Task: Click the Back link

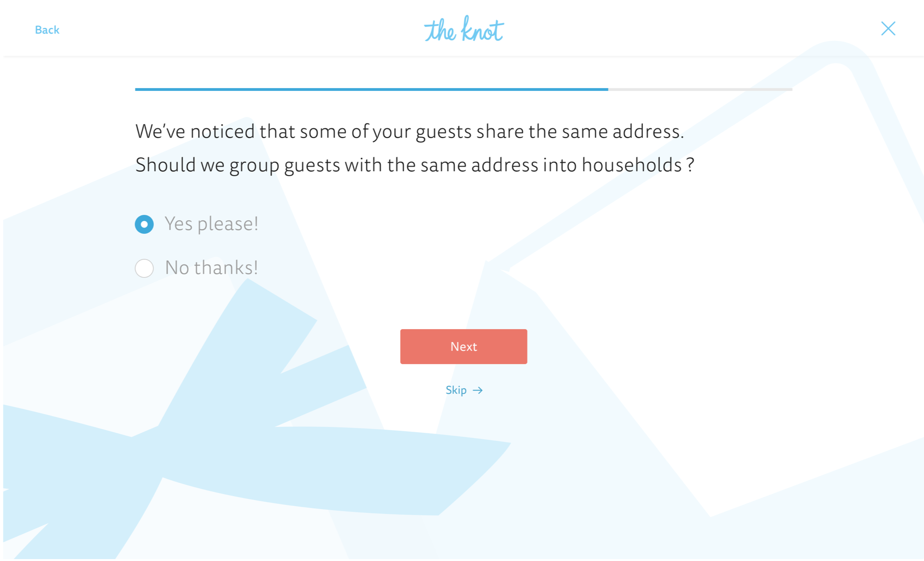Action: [47, 30]
